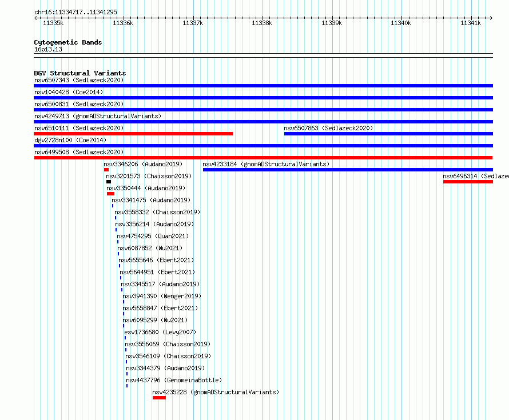Open nsv4754295 (Quan2021) label
Viewport: 509px width, 420px height.
153,236
